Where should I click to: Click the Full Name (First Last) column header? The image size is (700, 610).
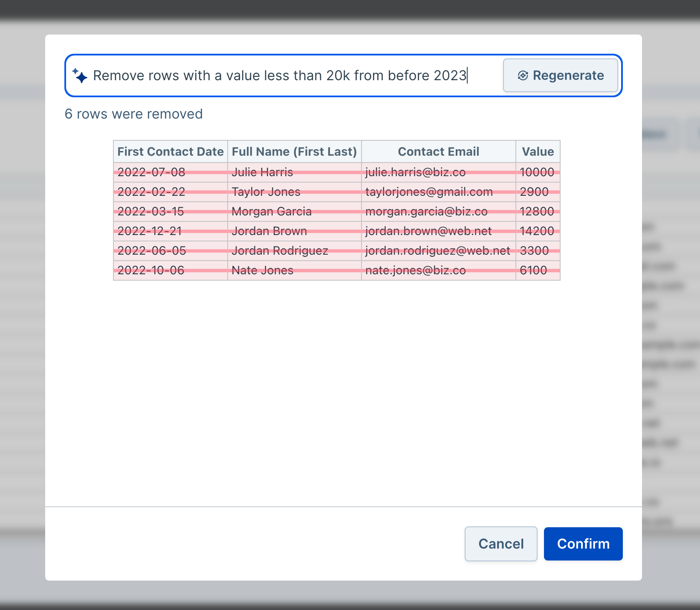click(295, 151)
